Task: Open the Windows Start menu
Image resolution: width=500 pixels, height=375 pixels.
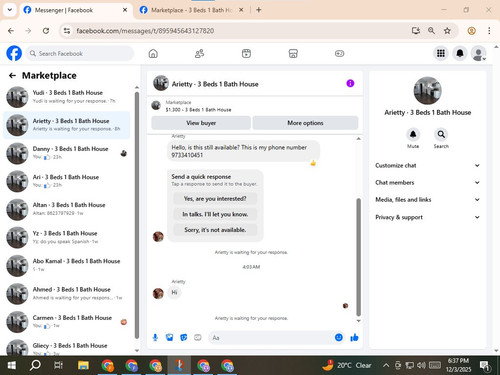Action: point(12,365)
